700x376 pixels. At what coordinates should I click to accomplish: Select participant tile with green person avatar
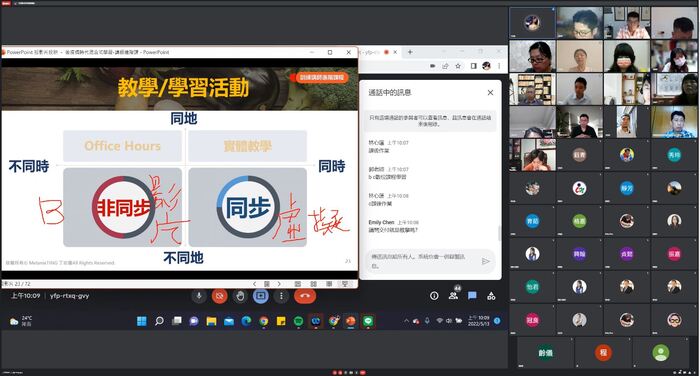coord(661,352)
